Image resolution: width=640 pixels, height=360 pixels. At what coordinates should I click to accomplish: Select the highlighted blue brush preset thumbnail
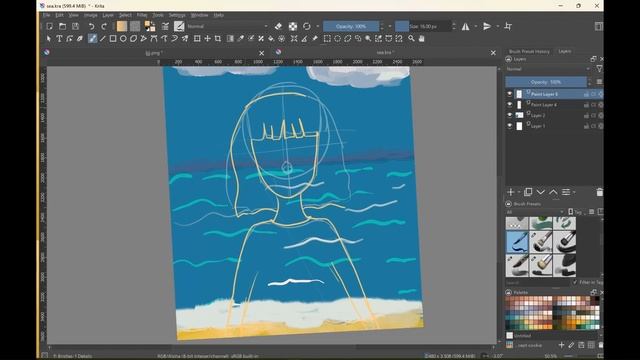517,242
